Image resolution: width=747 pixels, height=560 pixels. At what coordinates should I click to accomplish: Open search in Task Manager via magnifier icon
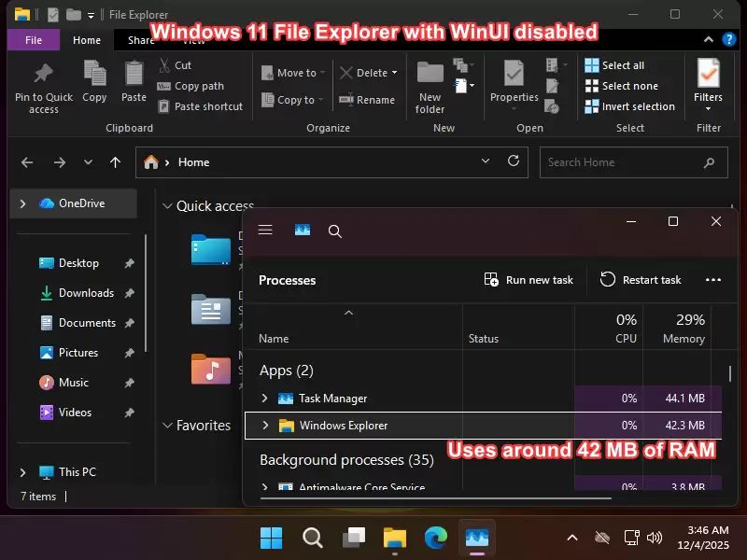[334, 231]
